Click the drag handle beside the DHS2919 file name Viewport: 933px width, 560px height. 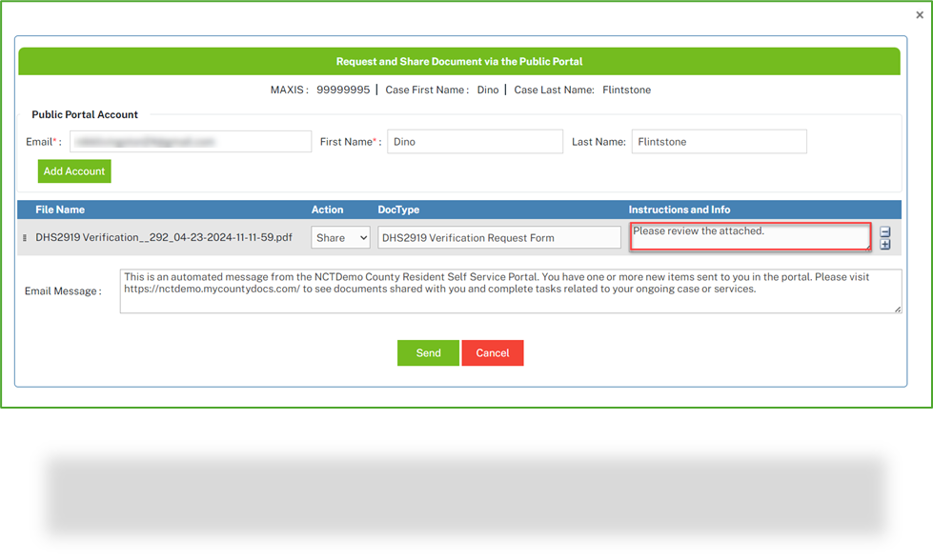(x=23, y=236)
